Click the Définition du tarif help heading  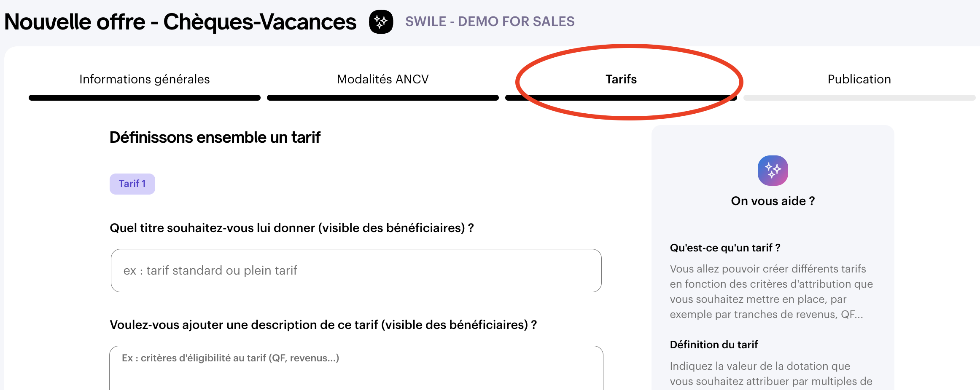[713, 345]
